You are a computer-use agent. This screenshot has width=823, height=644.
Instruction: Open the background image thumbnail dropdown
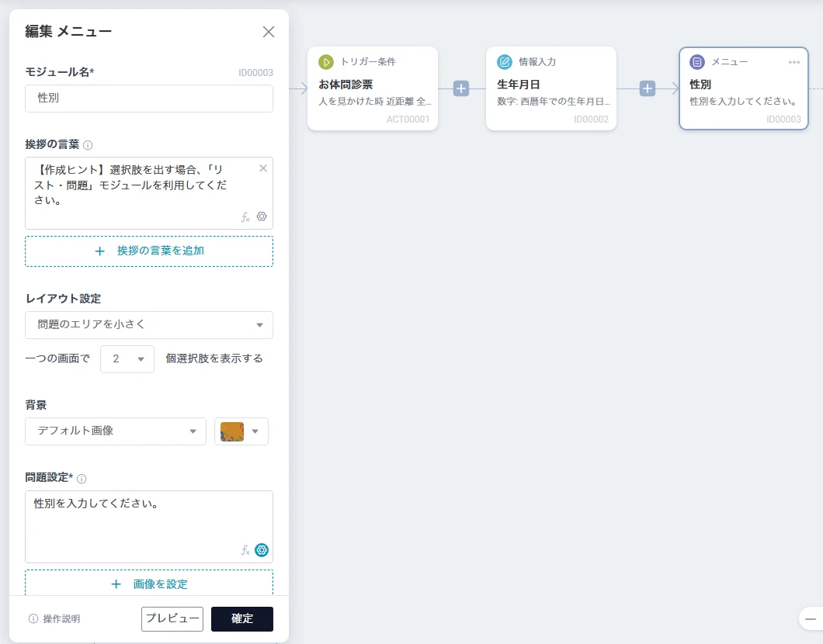tap(241, 431)
